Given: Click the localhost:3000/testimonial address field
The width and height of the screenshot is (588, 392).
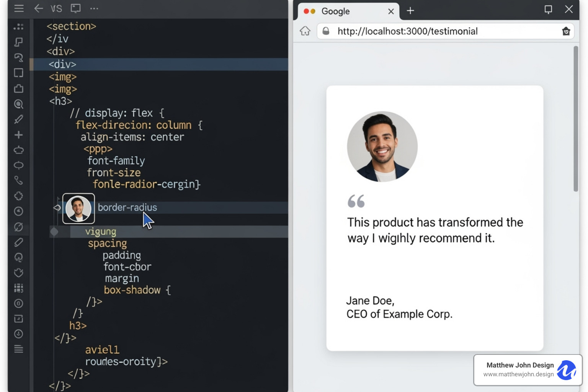Looking at the screenshot, I should click(x=446, y=31).
